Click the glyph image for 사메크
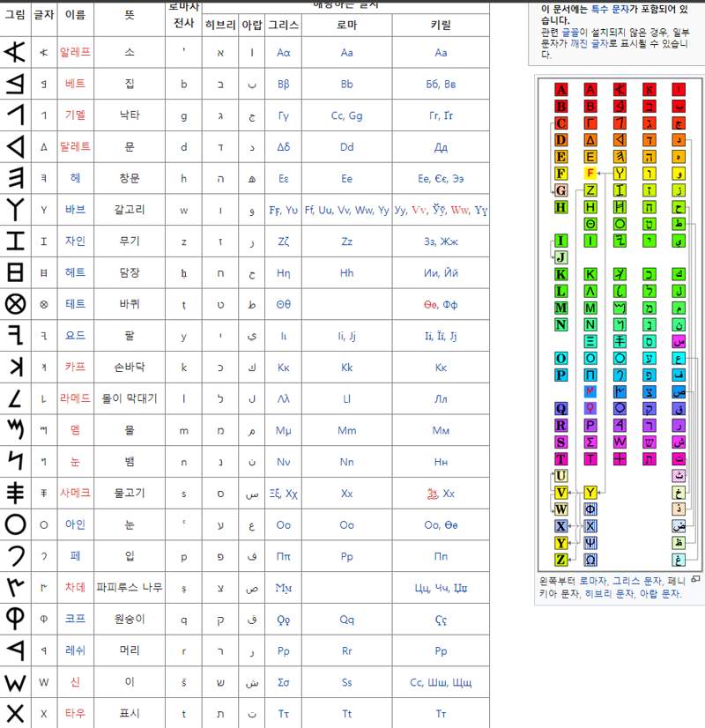Viewport: 705px width, 728px height. (x=15, y=493)
